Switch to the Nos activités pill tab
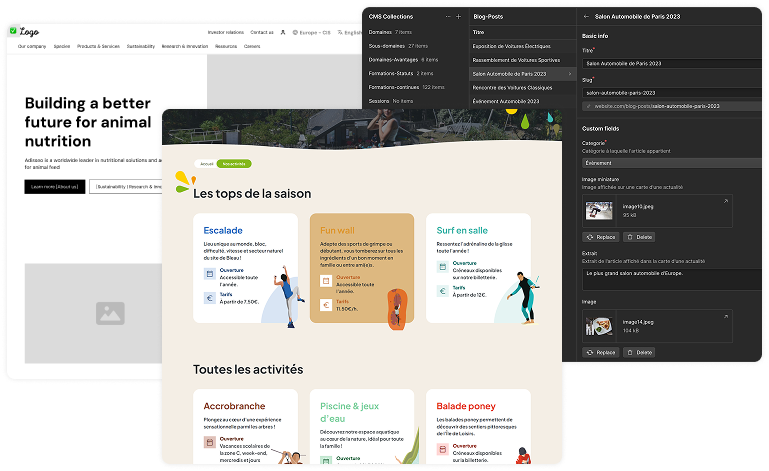Image resolution: width=769 pixels, height=471 pixels. (x=235, y=163)
